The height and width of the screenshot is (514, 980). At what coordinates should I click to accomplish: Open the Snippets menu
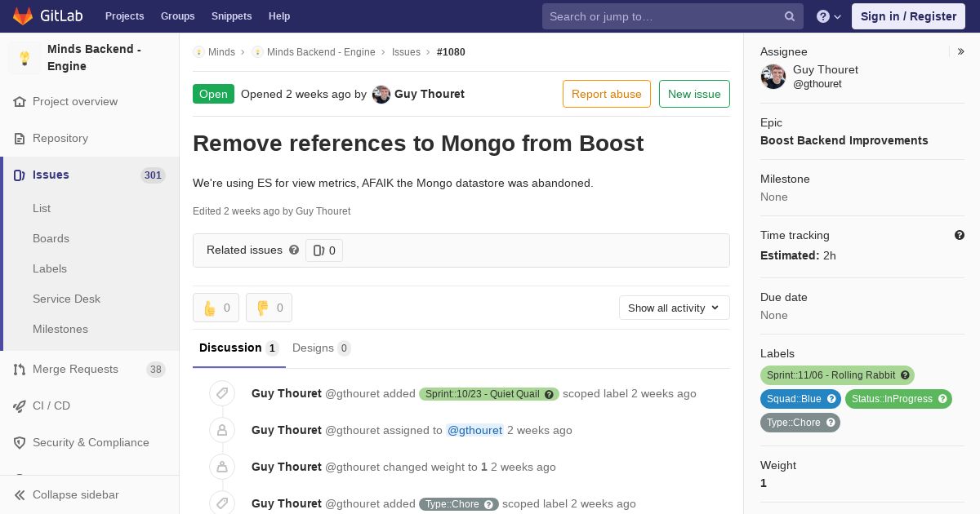[232, 16]
